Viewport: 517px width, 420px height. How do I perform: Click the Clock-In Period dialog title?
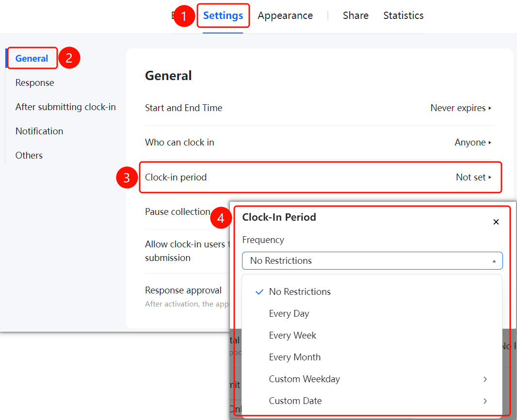(x=279, y=217)
